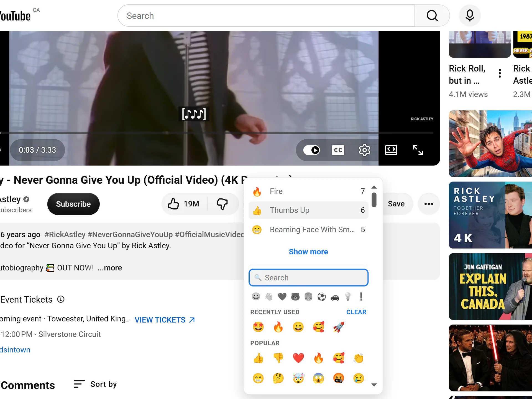Image resolution: width=532 pixels, height=399 pixels.
Task: Subscribe to the channel
Action: point(73,204)
